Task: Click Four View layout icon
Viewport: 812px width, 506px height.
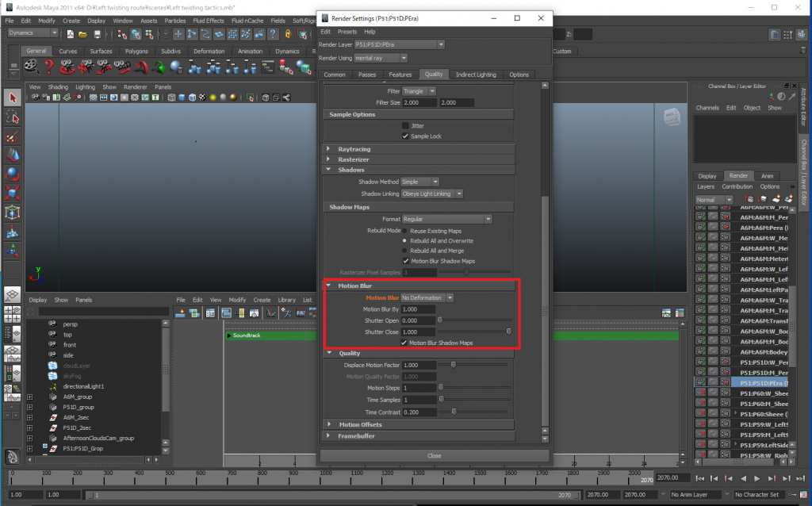Action: pyautogui.click(x=13, y=314)
